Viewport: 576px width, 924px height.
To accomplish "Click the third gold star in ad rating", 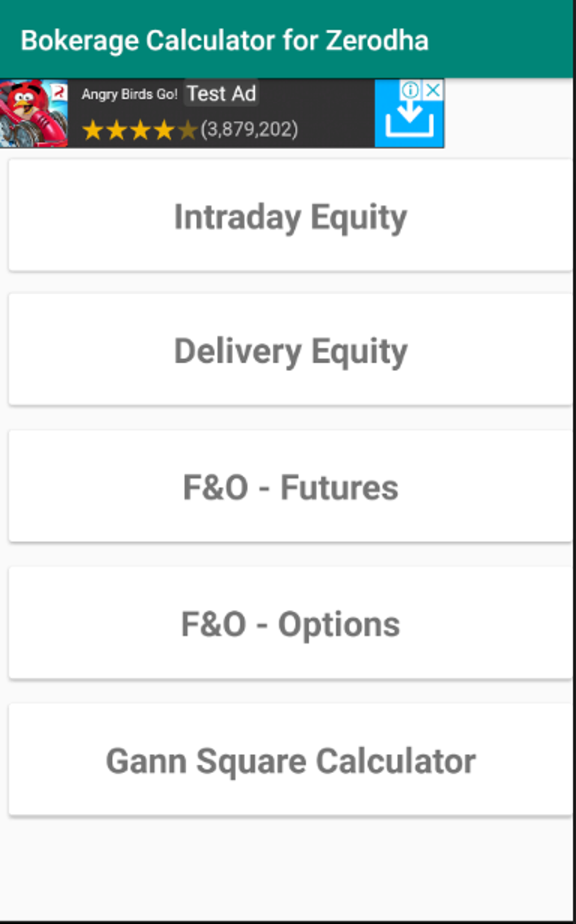I will click(139, 130).
